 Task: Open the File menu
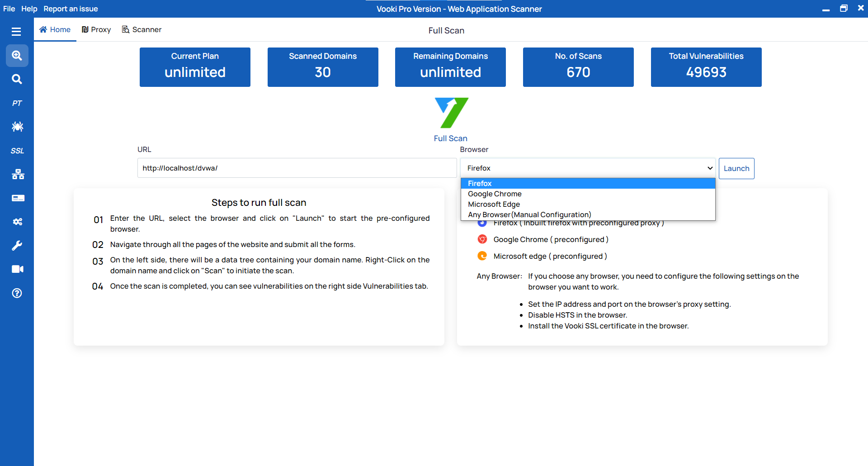(x=9, y=9)
